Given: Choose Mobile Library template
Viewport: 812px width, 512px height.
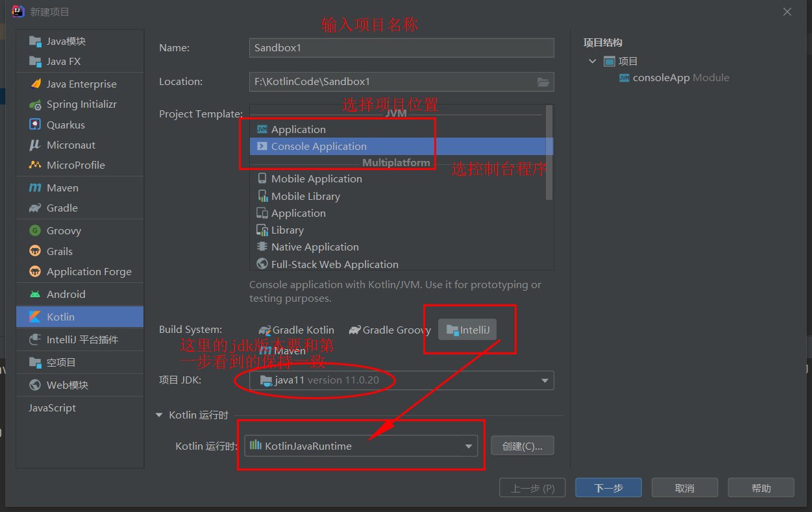Looking at the screenshot, I should (x=397, y=196).
